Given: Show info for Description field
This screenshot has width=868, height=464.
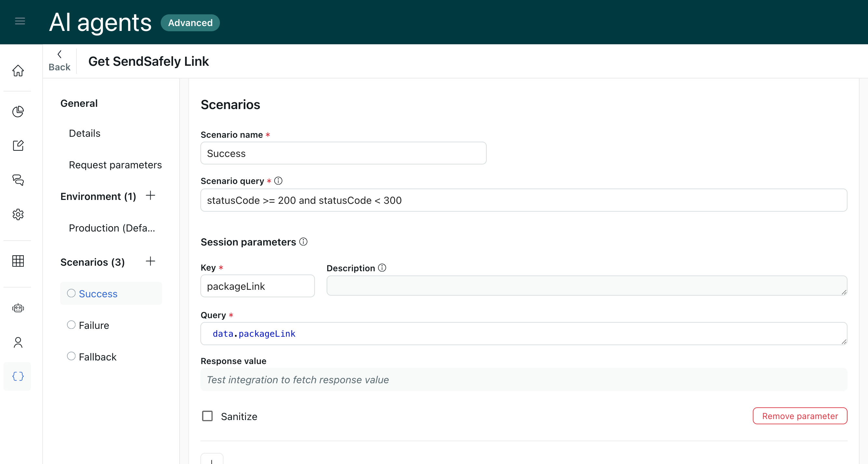Looking at the screenshot, I should click(382, 268).
